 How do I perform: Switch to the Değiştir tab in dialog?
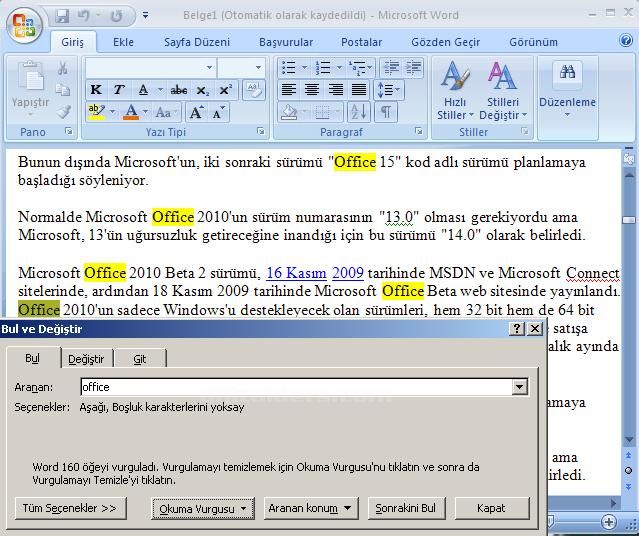pyautogui.click(x=86, y=359)
